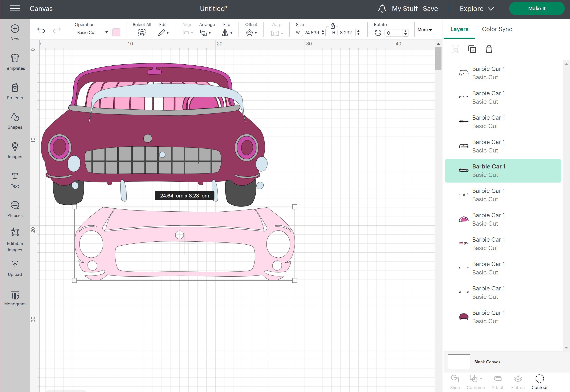Open the Images panel

15,150
